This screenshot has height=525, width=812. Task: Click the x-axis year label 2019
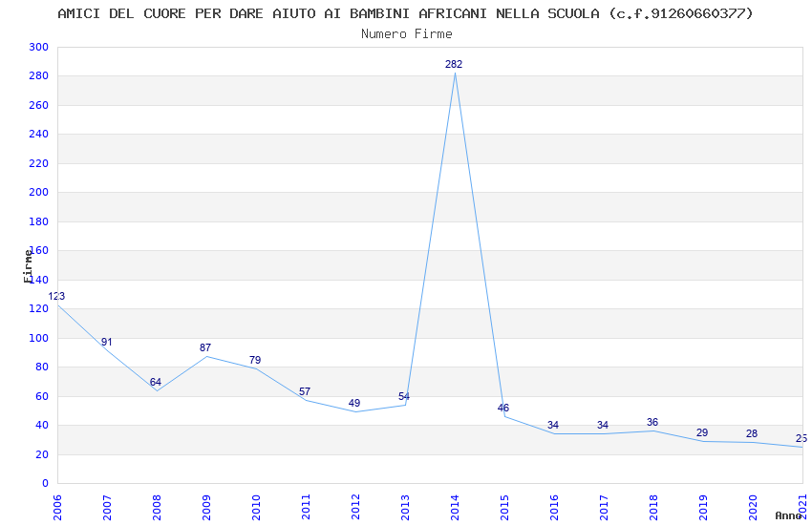(703, 507)
